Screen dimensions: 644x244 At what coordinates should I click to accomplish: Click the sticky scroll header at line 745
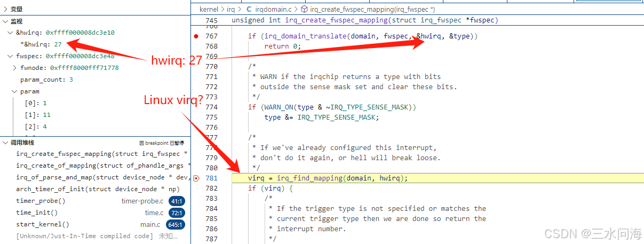pyautogui.click(x=417, y=20)
